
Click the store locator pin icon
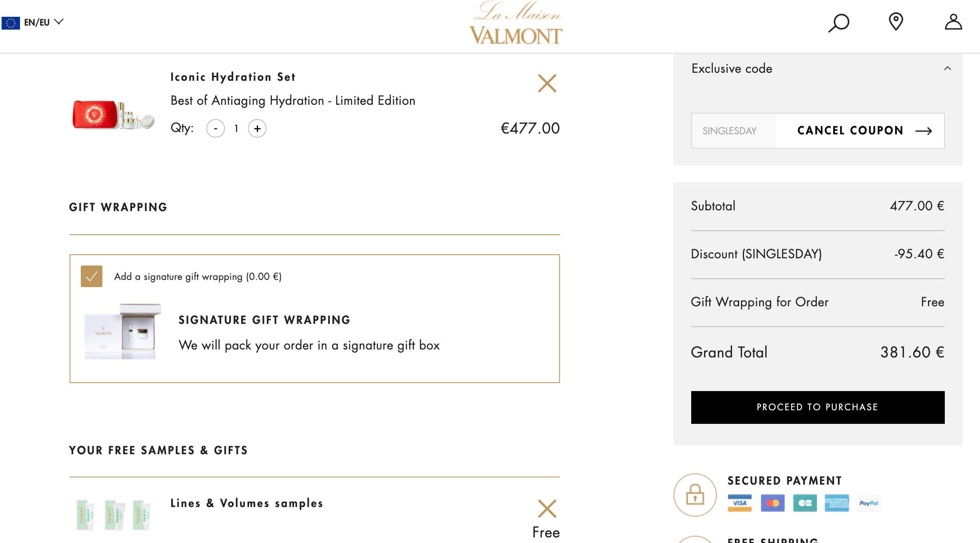[896, 22]
